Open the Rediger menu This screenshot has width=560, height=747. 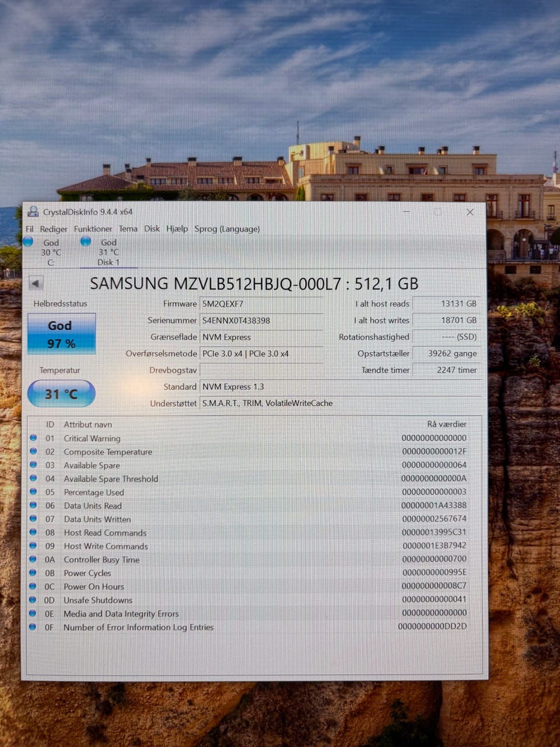click(x=54, y=229)
